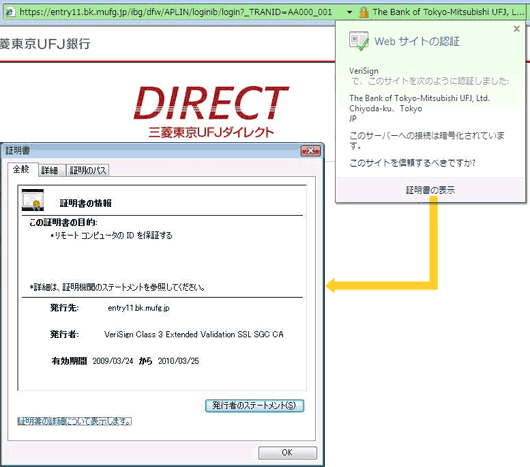The height and width of the screenshot is (467, 530).
Task: Click the Web サイトの認証 heading
Action: pos(417,42)
